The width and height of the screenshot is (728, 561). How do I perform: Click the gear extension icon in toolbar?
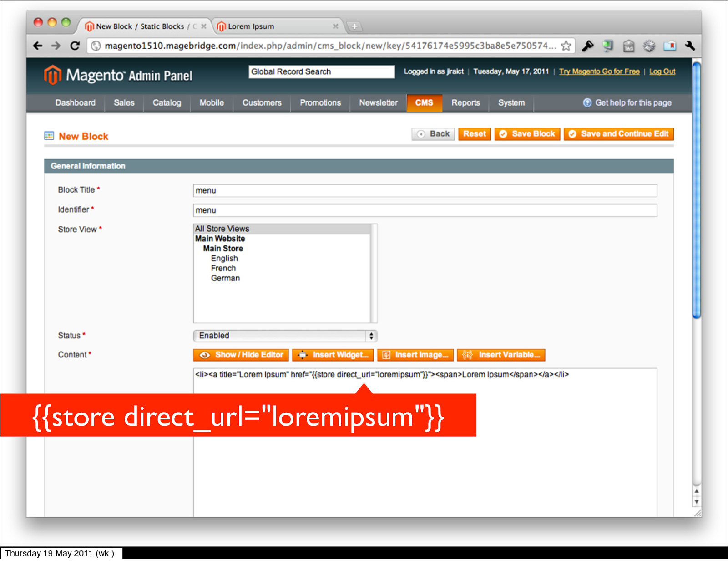(649, 46)
